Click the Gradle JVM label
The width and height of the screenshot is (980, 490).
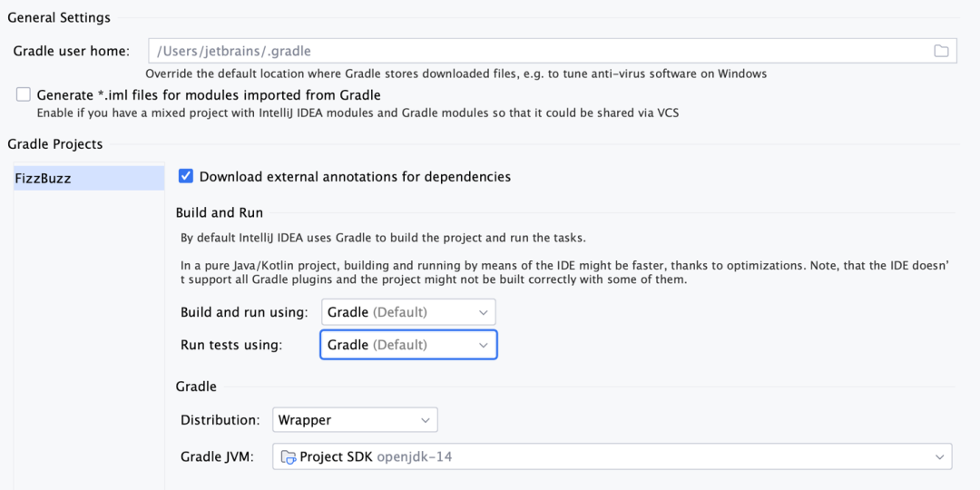(218, 456)
